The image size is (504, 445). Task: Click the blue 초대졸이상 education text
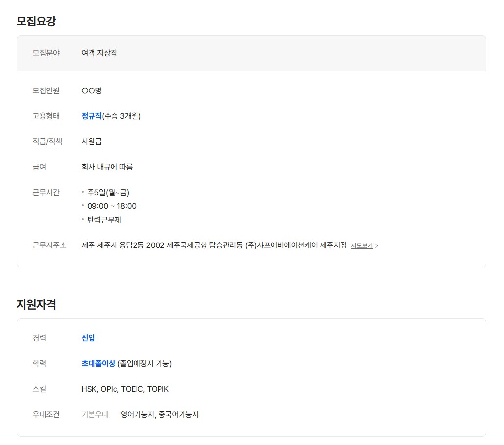[x=98, y=363]
